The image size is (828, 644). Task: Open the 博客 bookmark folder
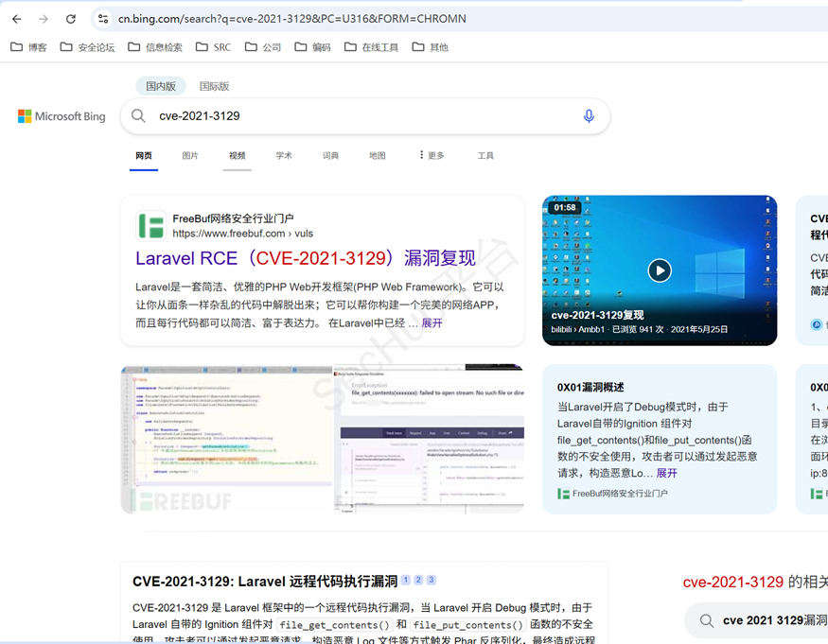[29, 47]
